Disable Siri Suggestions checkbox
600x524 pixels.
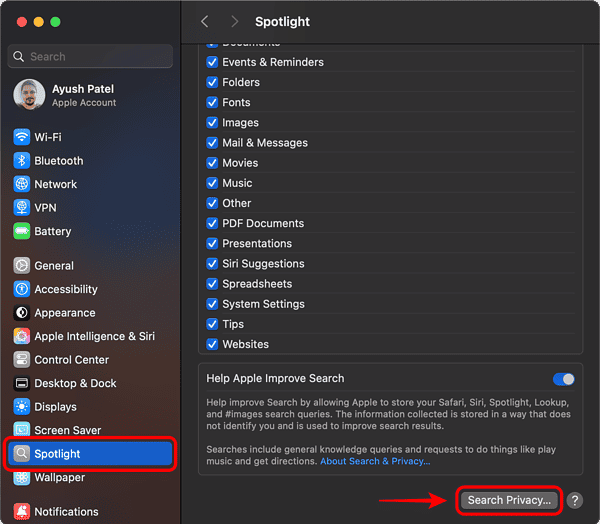click(x=212, y=264)
